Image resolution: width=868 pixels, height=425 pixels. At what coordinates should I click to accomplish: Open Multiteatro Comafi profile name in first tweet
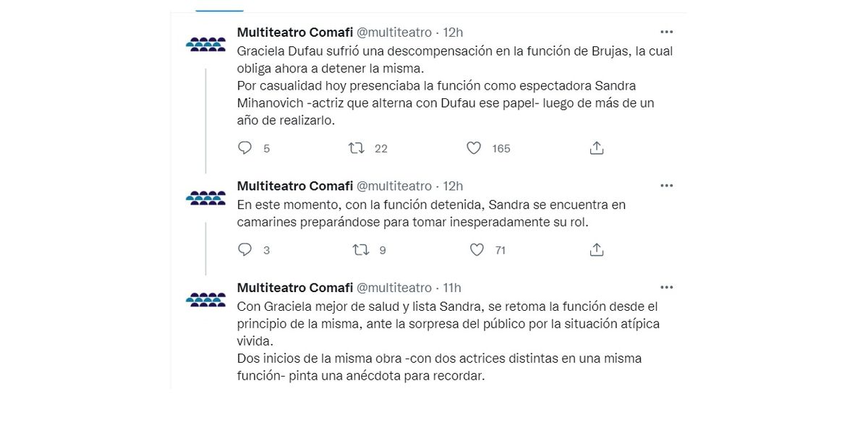(294, 33)
